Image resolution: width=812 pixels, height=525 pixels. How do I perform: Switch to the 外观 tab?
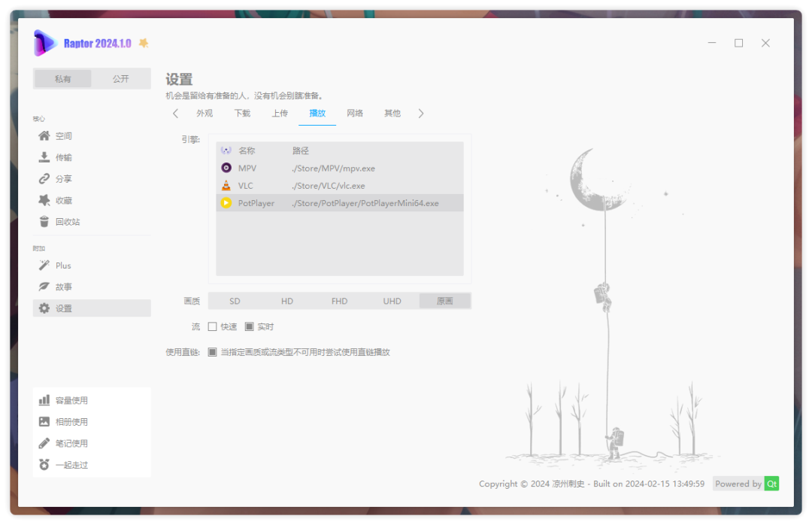205,114
